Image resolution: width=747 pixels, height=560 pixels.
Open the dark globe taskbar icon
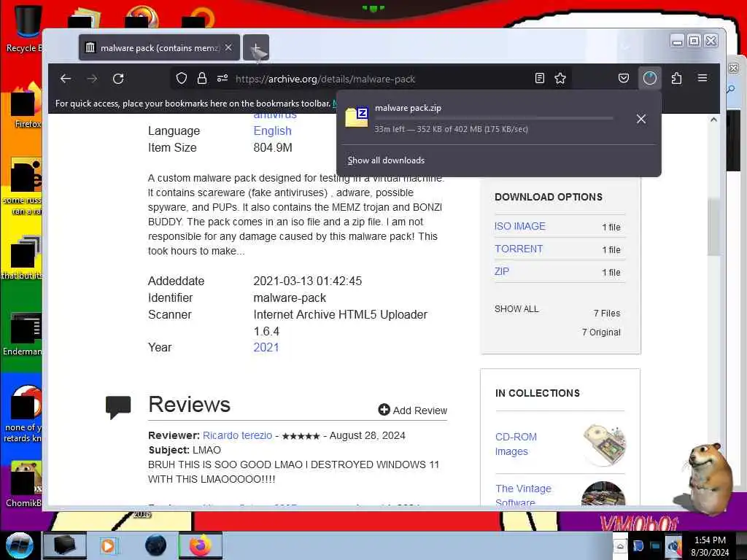(156, 545)
